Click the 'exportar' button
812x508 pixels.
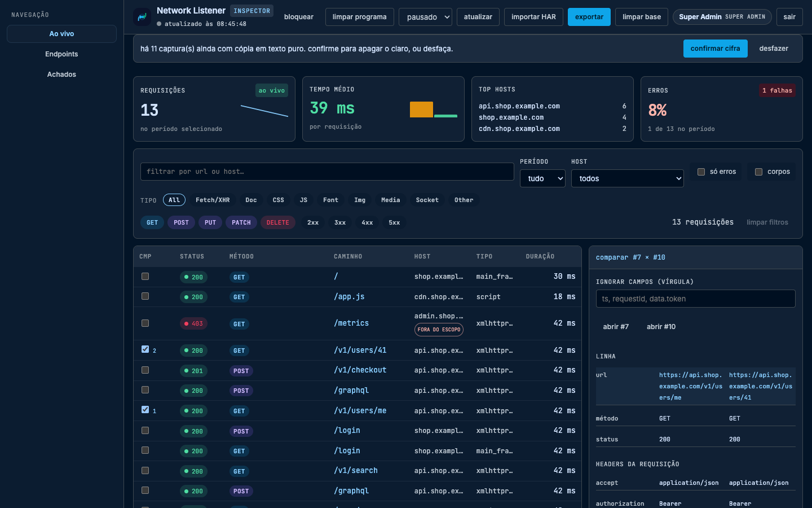pyautogui.click(x=589, y=17)
